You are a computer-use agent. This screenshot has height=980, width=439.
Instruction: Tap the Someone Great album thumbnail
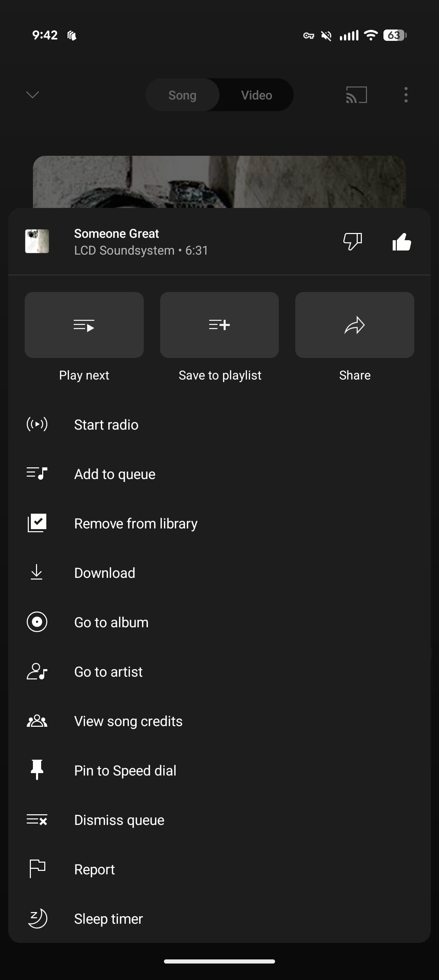point(37,241)
